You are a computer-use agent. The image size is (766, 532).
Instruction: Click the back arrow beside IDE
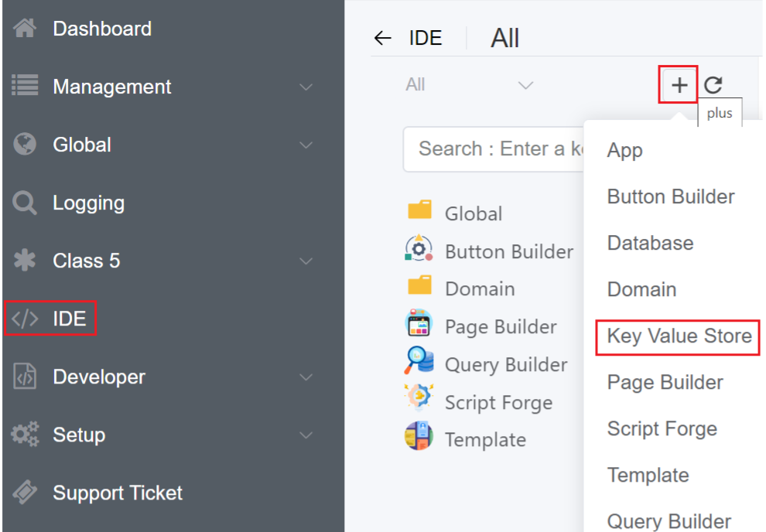[x=382, y=39]
